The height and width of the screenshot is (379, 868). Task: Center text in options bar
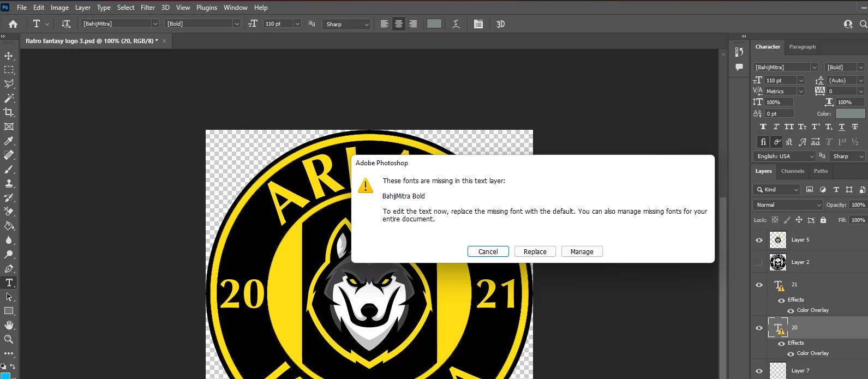click(399, 24)
